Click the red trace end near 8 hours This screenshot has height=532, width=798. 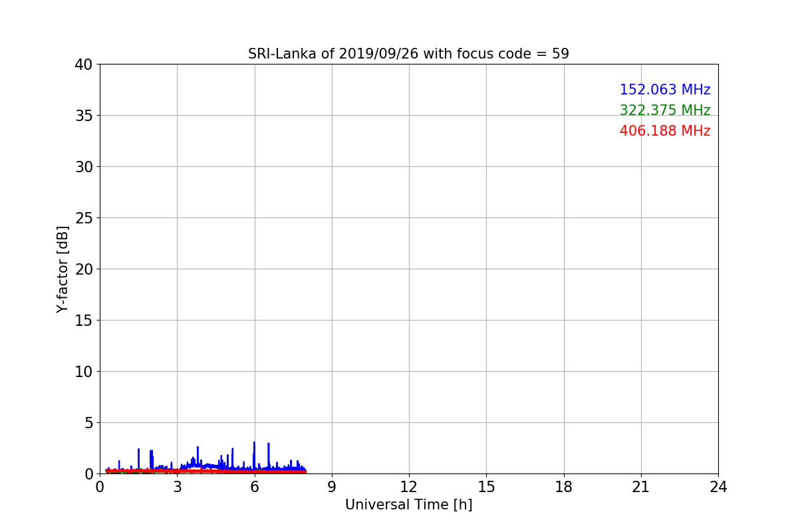click(x=305, y=471)
